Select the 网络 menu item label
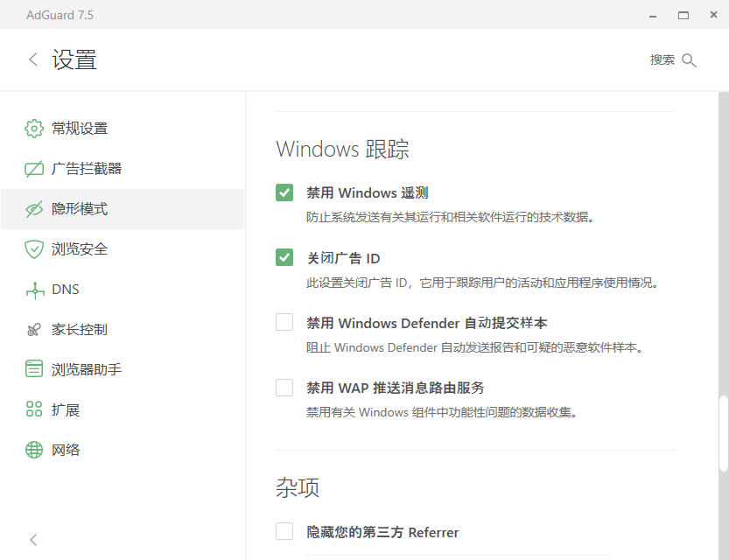This screenshot has width=729, height=560. (66, 451)
